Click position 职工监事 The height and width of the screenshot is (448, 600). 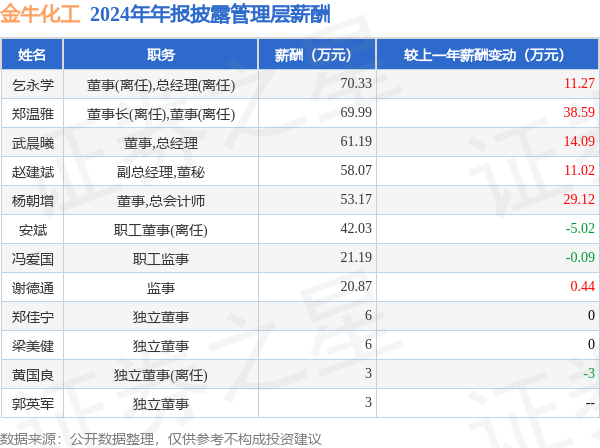161,259
